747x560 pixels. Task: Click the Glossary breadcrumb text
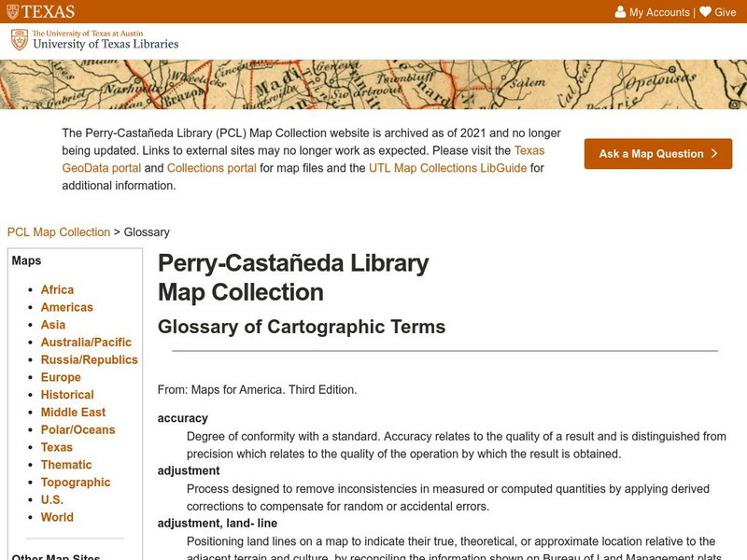(147, 231)
